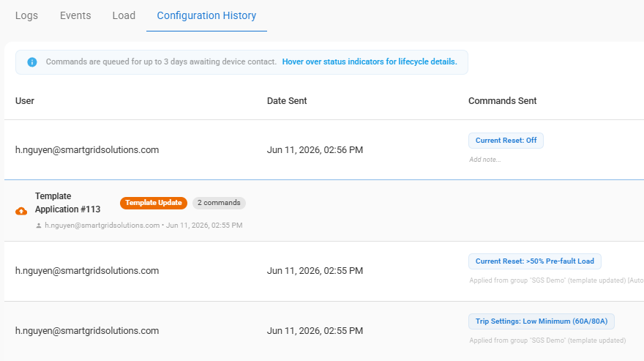Click the '2 commands' badge
This screenshot has height=361, width=644.
pos(219,203)
